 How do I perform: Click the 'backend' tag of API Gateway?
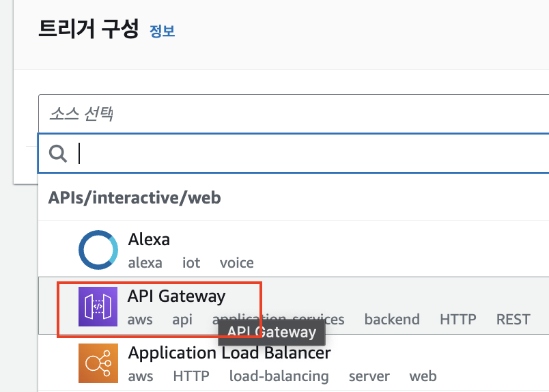click(x=392, y=320)
